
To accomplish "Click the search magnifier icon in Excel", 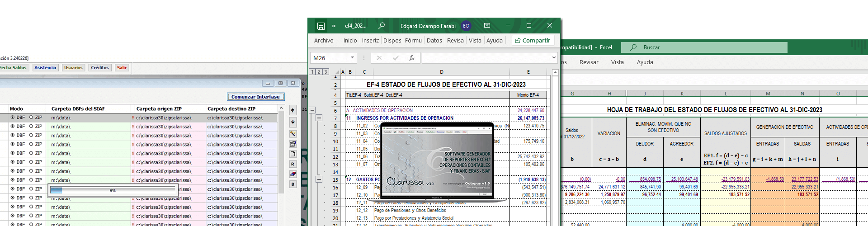I will (x=382, y=26).
